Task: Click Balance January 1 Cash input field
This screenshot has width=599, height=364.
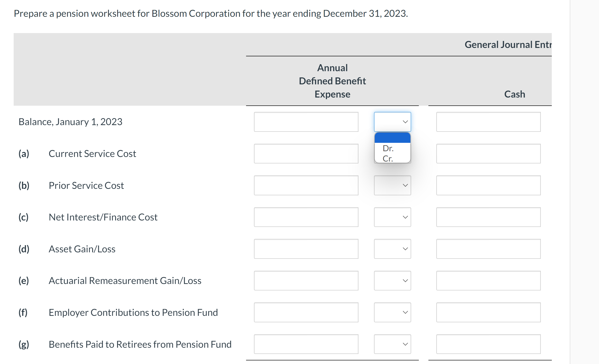Action: click(x=488, y=121)
